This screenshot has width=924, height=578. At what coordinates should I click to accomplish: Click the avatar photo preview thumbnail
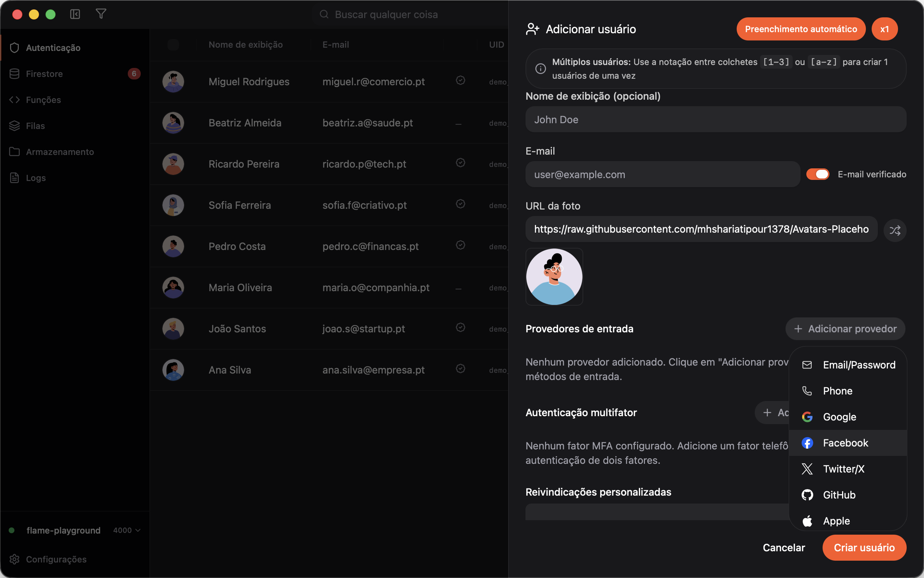(554, 277)
